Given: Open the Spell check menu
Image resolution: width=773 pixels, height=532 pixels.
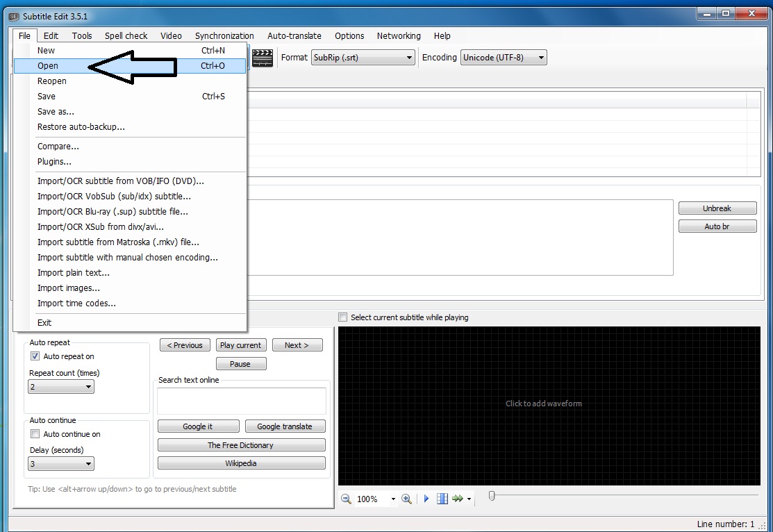Looking at the screenshot, I should click(126, 35).
